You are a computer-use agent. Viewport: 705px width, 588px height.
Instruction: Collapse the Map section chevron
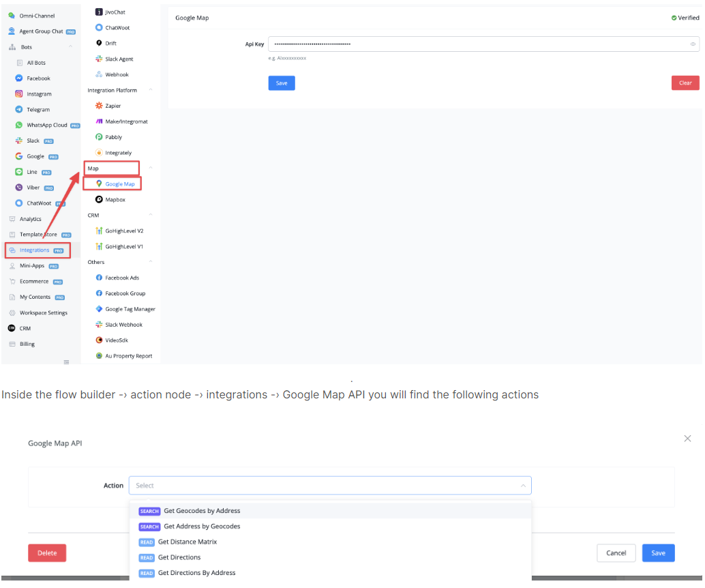pos(151,168)
